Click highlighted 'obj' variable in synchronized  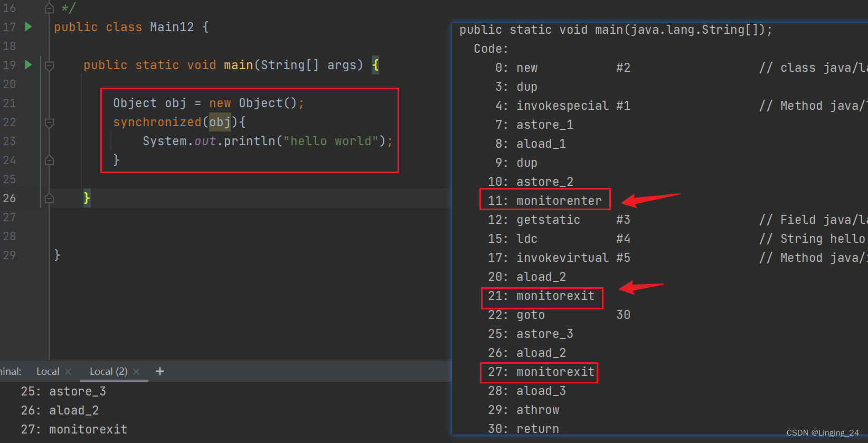coord(220,122)
